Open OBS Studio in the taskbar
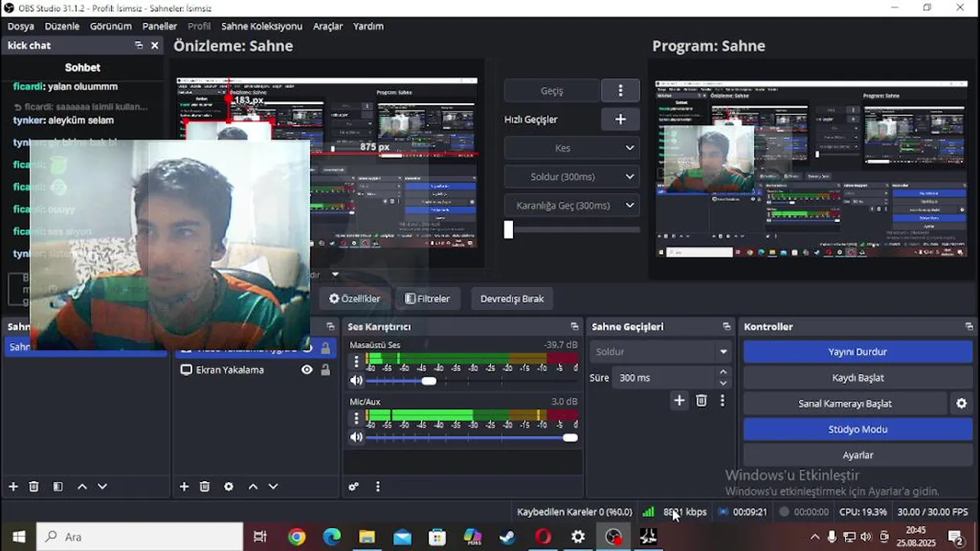980x551 pixels. click(614, 537)
